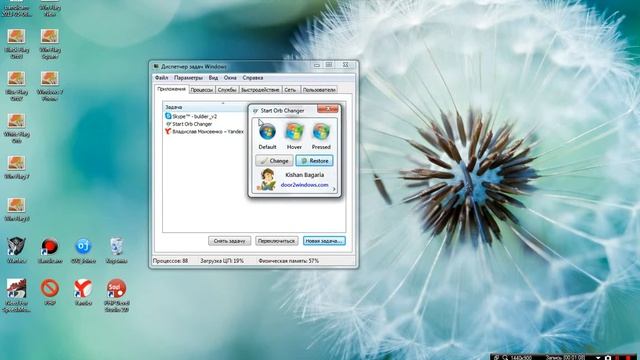
Task: Click the Новая задача button
Action: (324, 241)
